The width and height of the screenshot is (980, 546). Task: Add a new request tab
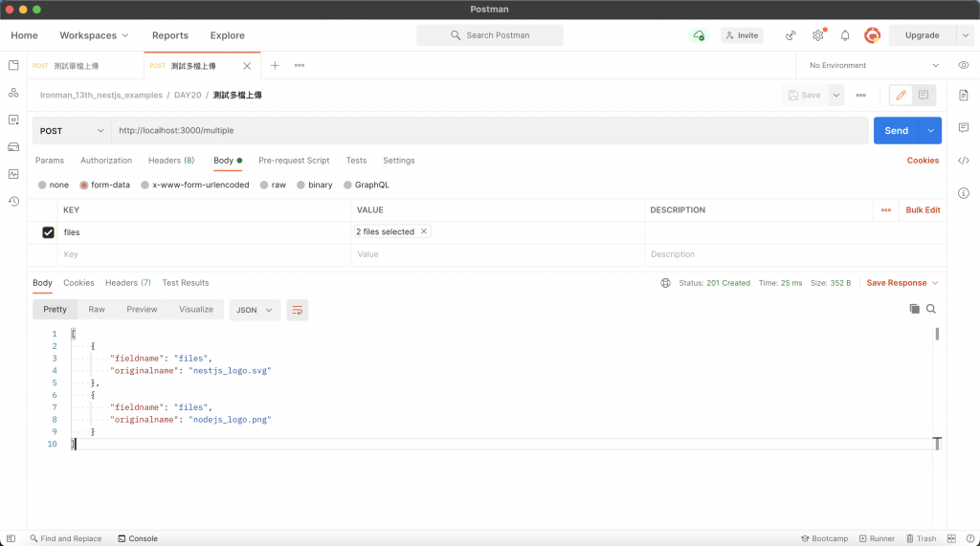coord(275,65)
